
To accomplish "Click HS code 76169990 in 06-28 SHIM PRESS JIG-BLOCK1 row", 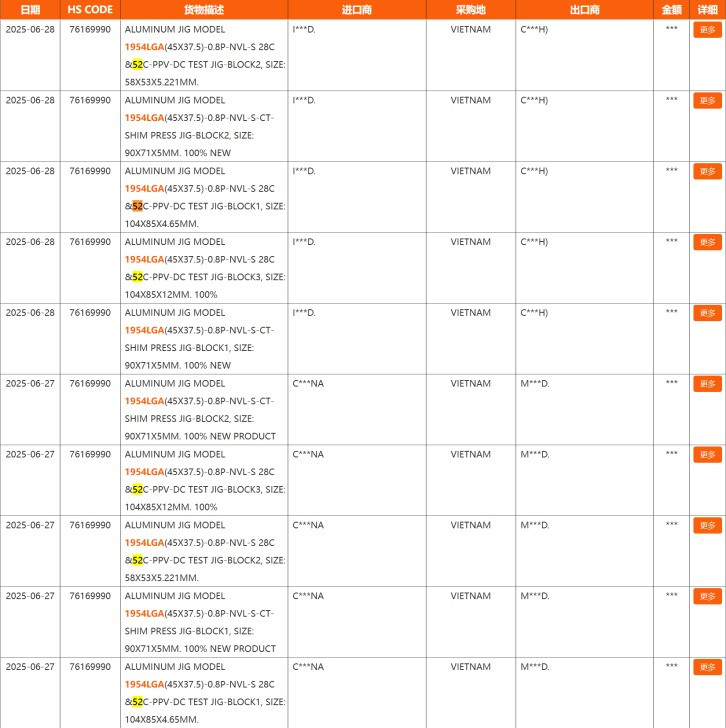I will tap(90, 312).
